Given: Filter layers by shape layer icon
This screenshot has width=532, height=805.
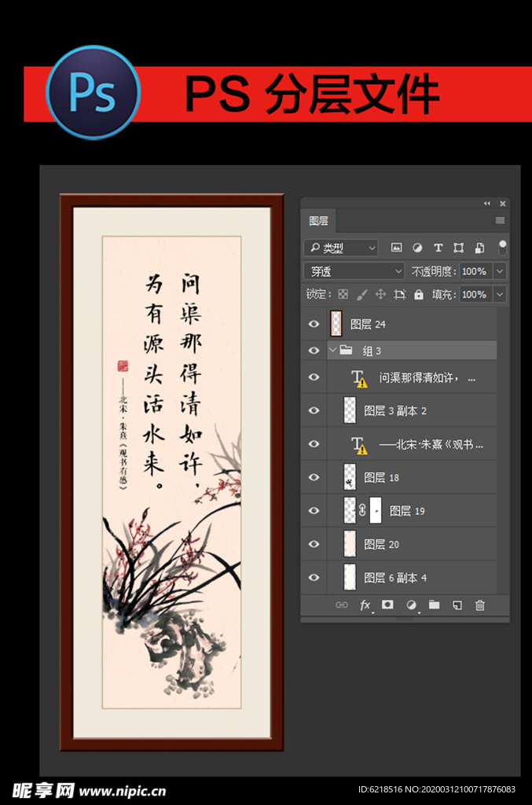Looking at the screenshot, I should click(459, 248).
